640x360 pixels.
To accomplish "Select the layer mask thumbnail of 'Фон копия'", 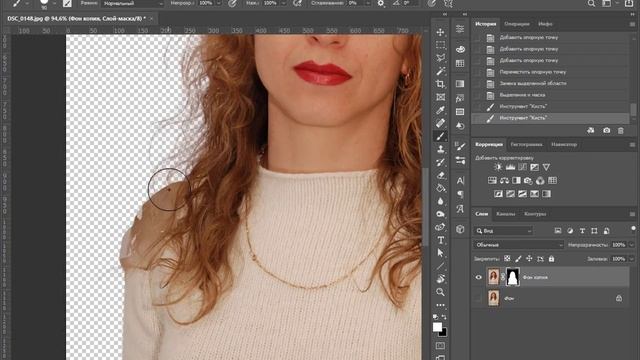I will (x=513, y=277).
